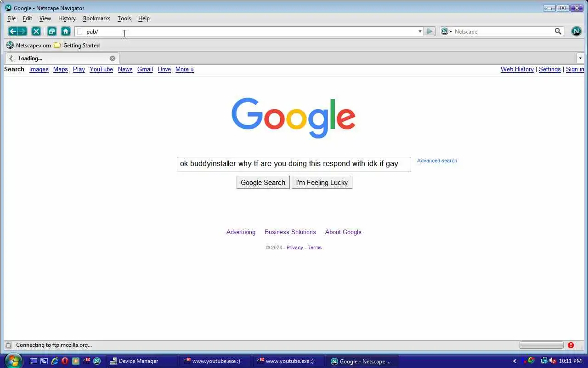This screenshot has height=368, width=588.
Task: Click the page load progress bar
Action: click(541, 345)
